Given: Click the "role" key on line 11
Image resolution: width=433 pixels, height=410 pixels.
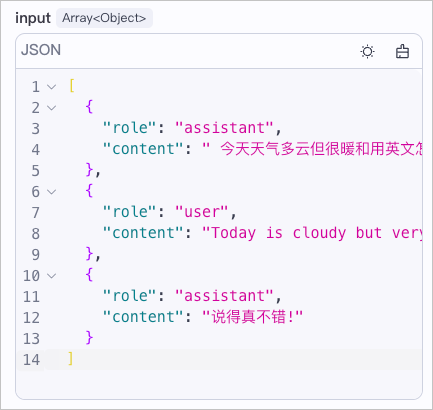Looking at the screenshot, I should pos(130,296).
